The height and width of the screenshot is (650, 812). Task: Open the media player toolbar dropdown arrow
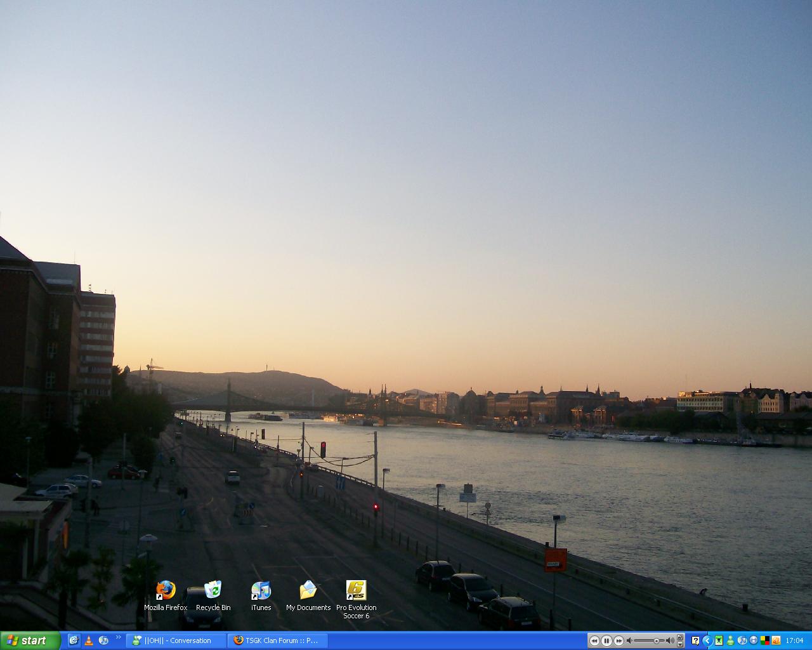680,644
